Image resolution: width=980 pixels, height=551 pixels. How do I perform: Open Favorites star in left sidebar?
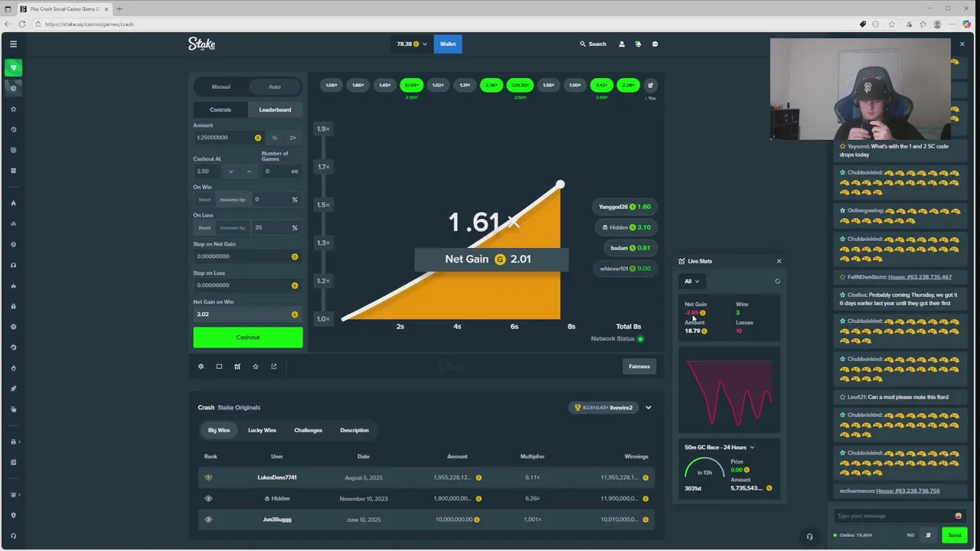click(13, 109)
